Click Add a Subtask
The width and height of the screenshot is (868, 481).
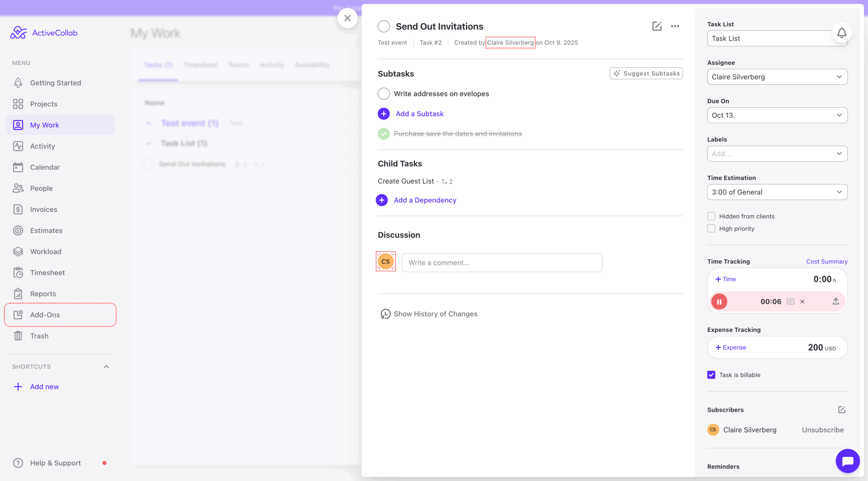tap(419, 114)
